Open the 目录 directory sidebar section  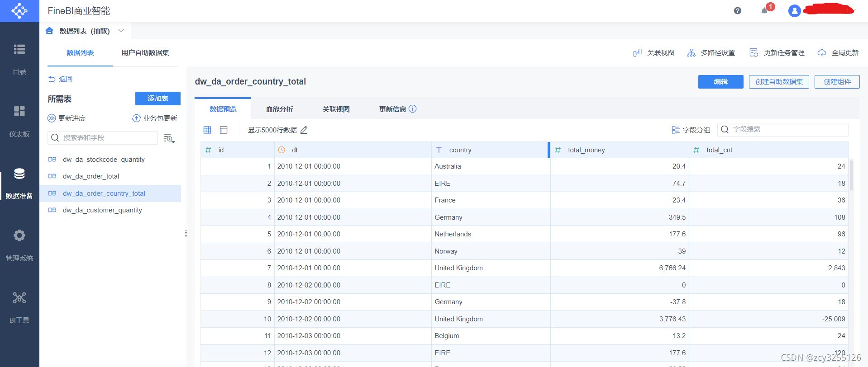[19, 59]
